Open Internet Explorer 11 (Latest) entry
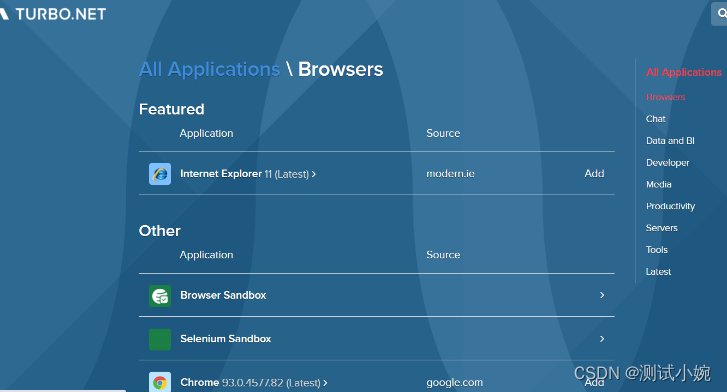This screenshot has width=727, height=392. (248, 174)
